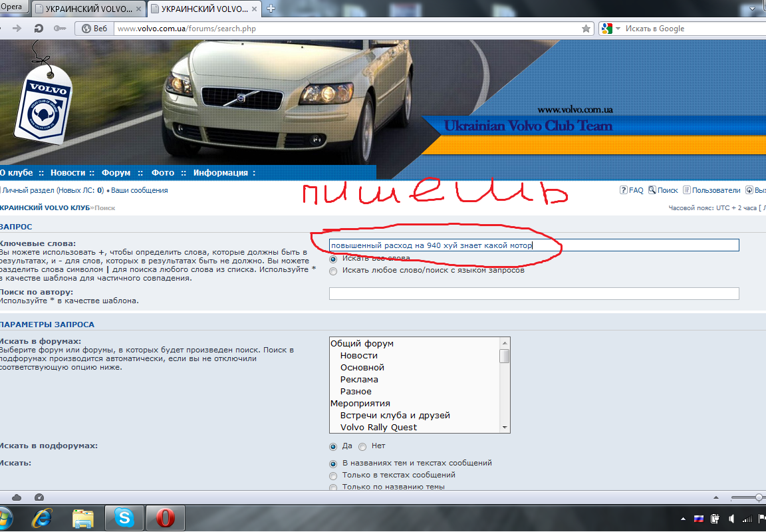Open a new browser tab
This screenshot has height=532, width=766.
(271, 9)
